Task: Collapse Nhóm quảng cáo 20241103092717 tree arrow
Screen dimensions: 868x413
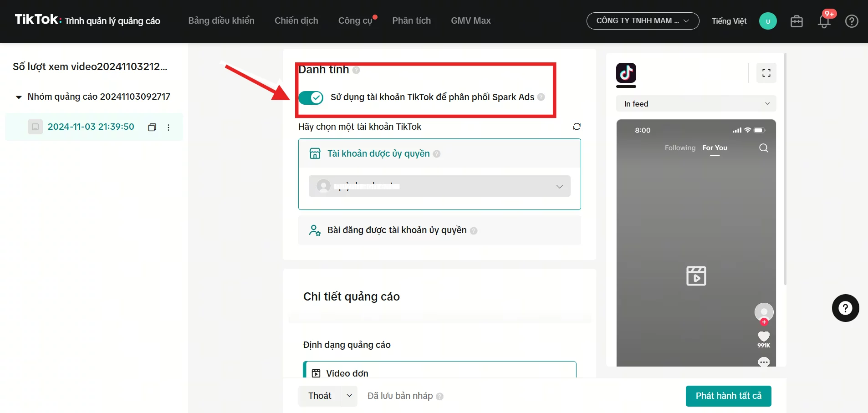Action: [x=19, y=97]
